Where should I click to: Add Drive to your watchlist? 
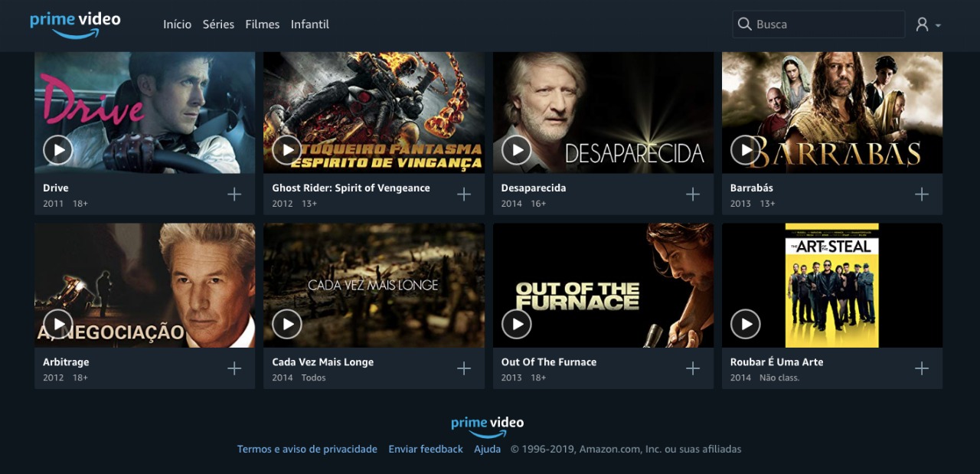(234, 194)
